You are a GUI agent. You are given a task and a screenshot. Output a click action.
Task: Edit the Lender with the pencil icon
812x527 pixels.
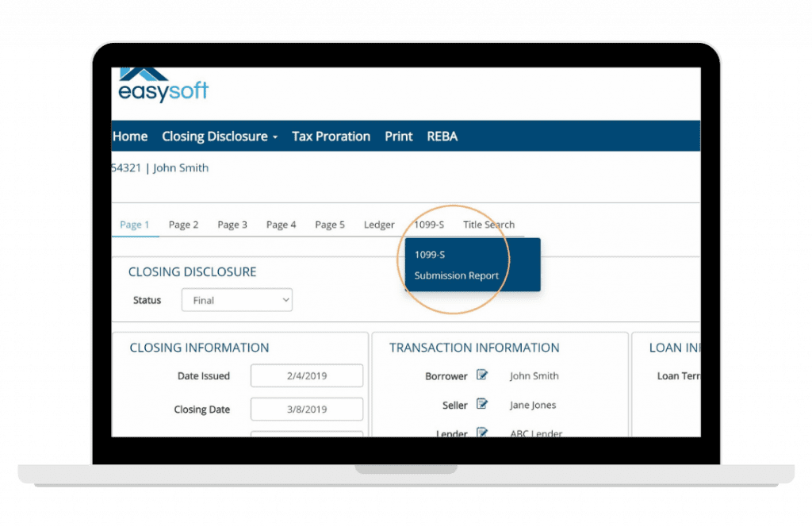[482, 433]
